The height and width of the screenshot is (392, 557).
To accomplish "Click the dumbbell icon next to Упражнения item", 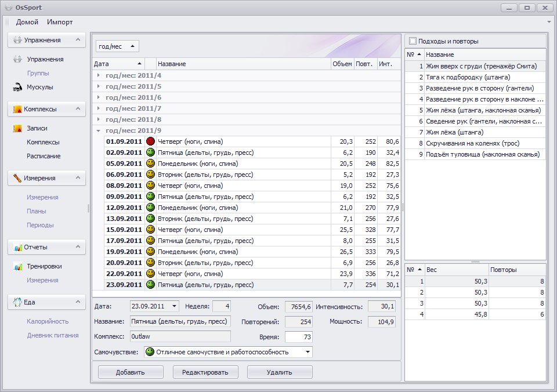I will (17, 59).
